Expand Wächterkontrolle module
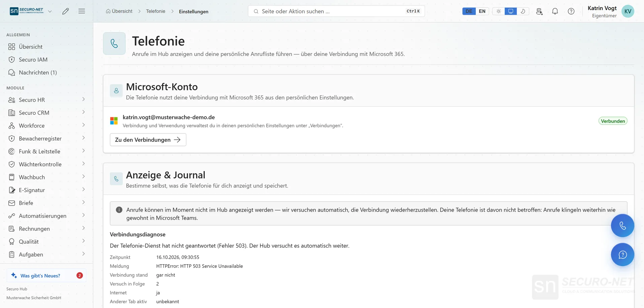This screenshot has width=644, height=308. click(84, 164)
